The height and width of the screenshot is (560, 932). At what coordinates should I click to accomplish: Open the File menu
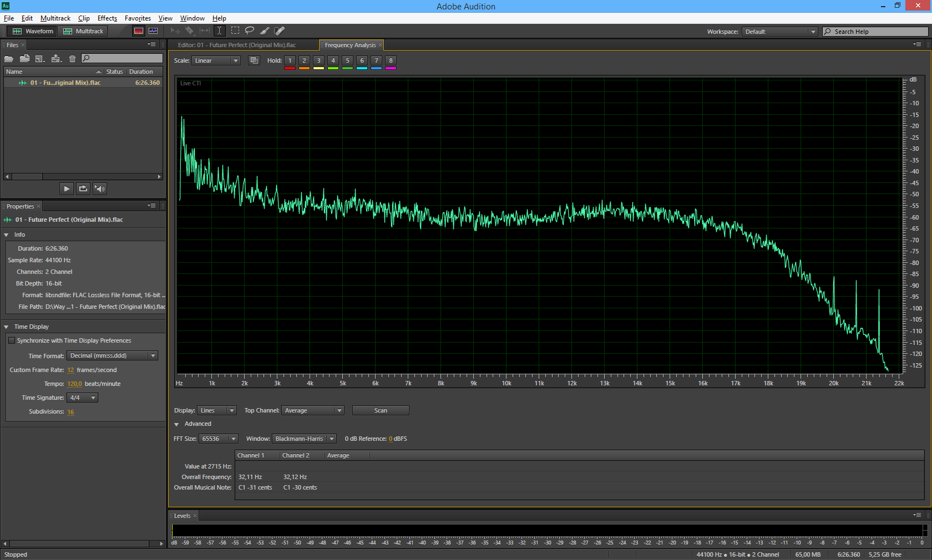pyautogui.click(x=9, y=18)
